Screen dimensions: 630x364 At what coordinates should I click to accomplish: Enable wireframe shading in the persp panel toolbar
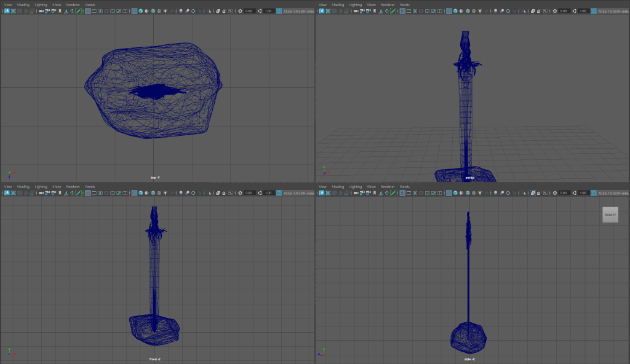[x=449, y=11]
